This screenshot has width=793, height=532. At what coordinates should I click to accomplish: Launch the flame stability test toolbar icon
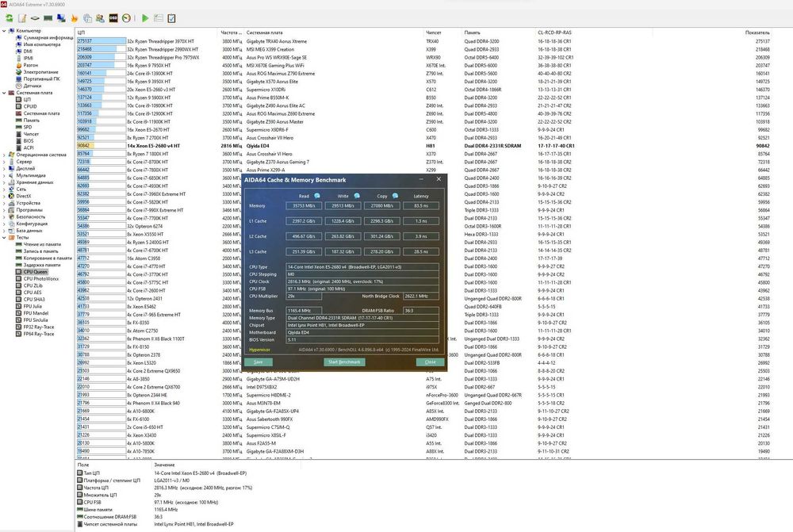point(75,18)
